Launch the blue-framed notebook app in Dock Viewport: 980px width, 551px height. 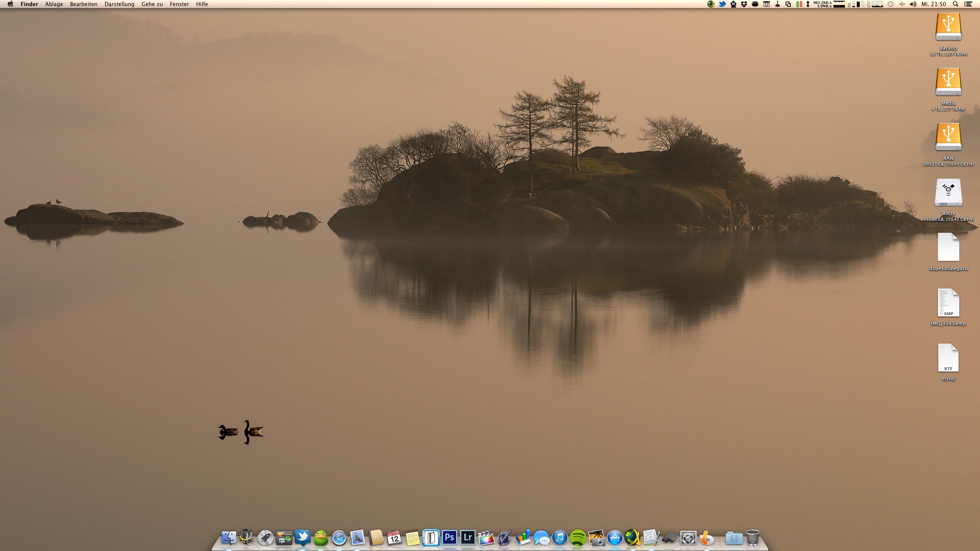pos(431,538)
